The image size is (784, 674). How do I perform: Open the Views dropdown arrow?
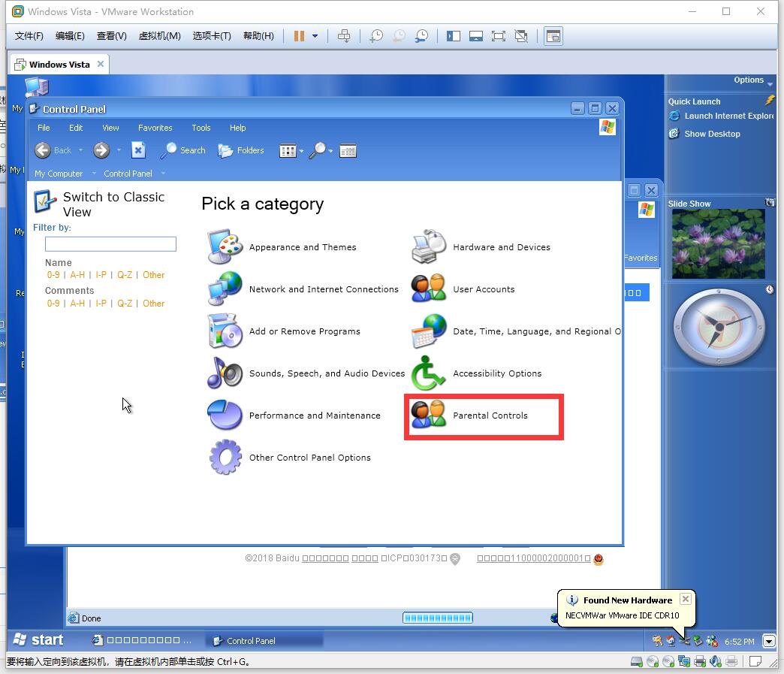click(x=301, y=150)
